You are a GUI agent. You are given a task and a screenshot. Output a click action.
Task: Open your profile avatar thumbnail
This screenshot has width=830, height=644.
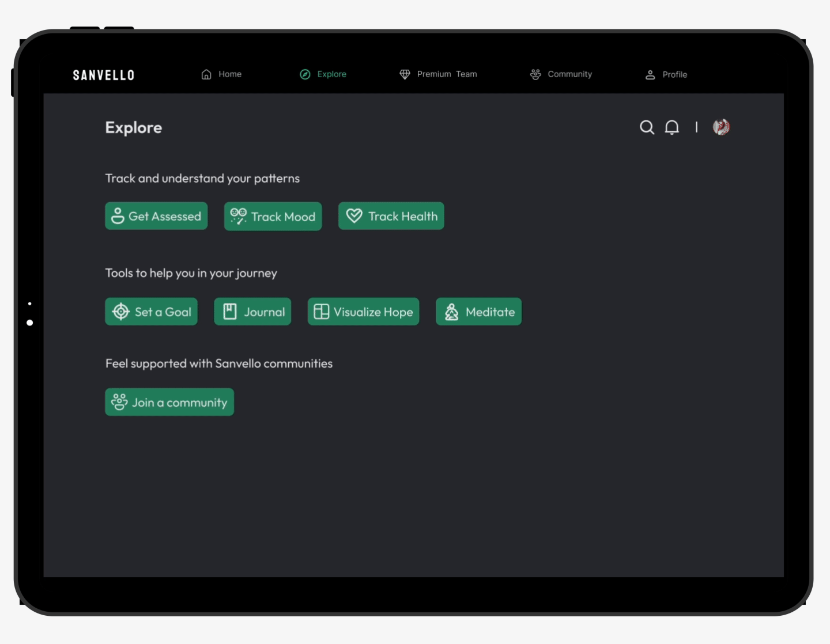tap(720, 127)
